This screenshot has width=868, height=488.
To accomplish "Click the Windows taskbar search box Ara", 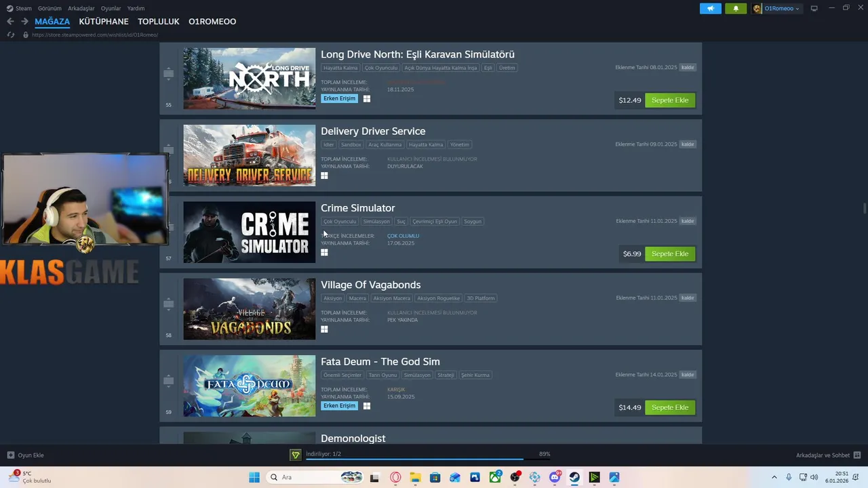I will [315, 477].
